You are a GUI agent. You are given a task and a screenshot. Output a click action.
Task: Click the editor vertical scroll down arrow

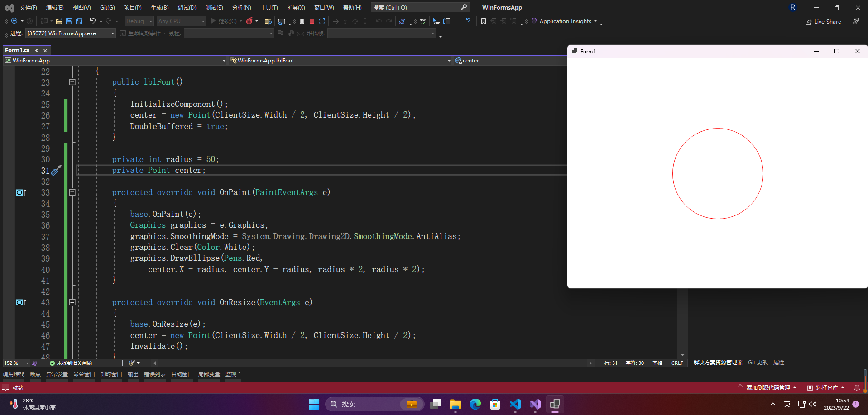[682, 355]
